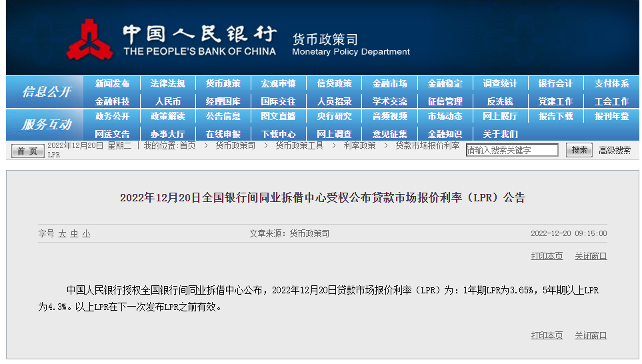
Task: Click the 服务互动 section banner
Action: point(45,125)
